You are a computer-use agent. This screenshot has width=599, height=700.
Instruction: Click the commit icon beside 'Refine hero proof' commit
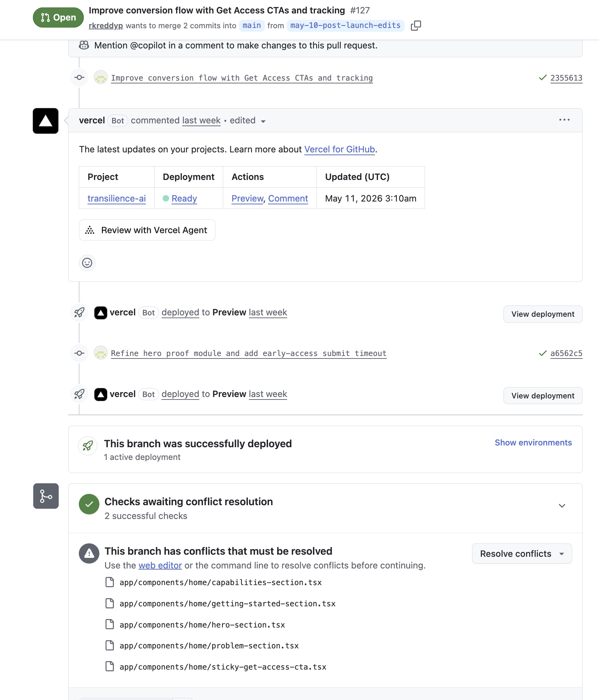(79, 353)
